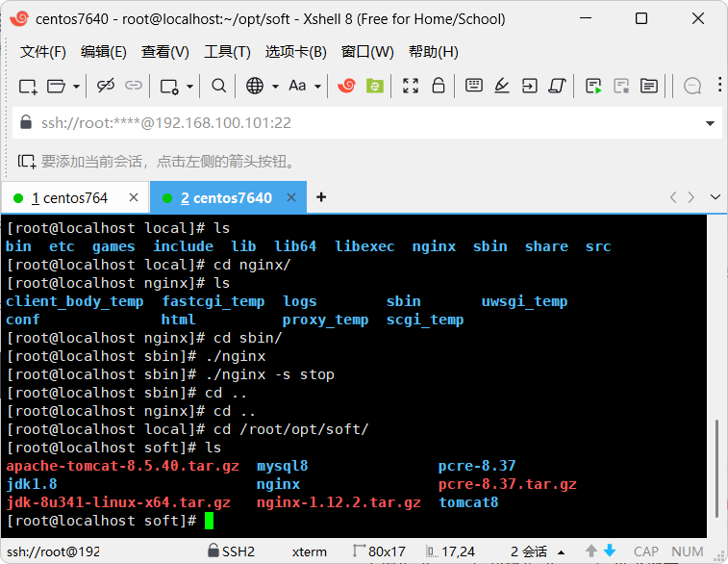The height and width of the screenshot is (564, 728).
Task: Click jdk-8u341-linux-x64.tar.gz in listing
Action: (x=118, y=502)
